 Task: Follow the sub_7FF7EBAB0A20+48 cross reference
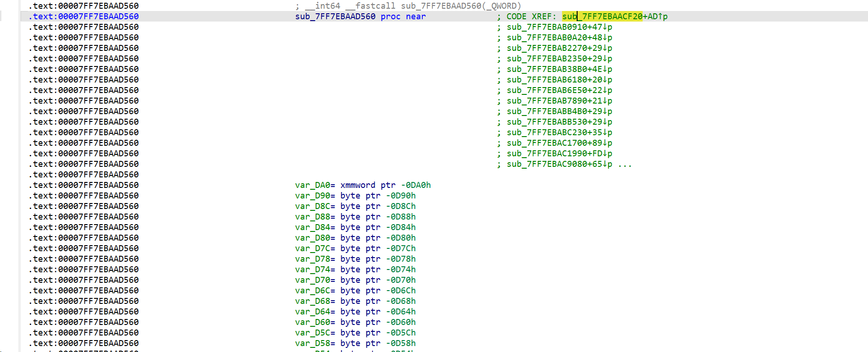point(559,38)
